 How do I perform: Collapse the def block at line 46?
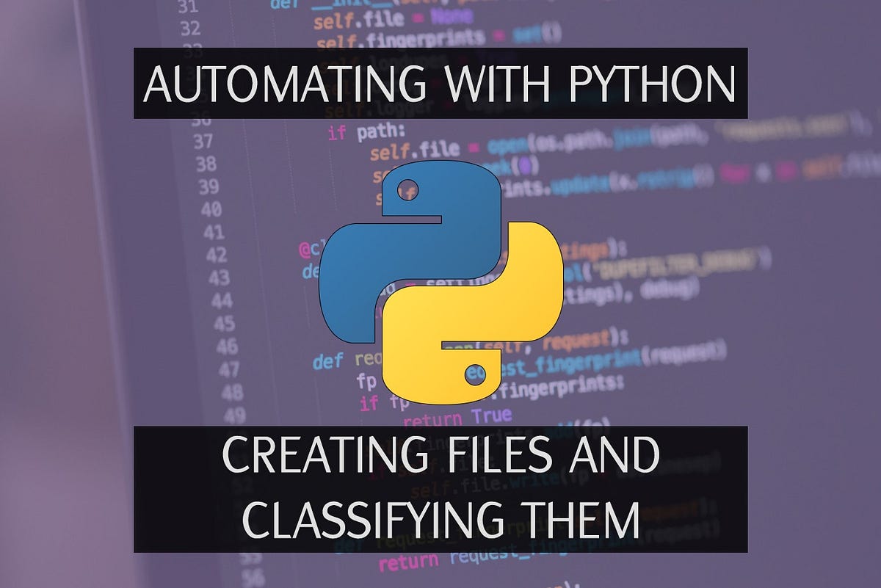point(250,358)
